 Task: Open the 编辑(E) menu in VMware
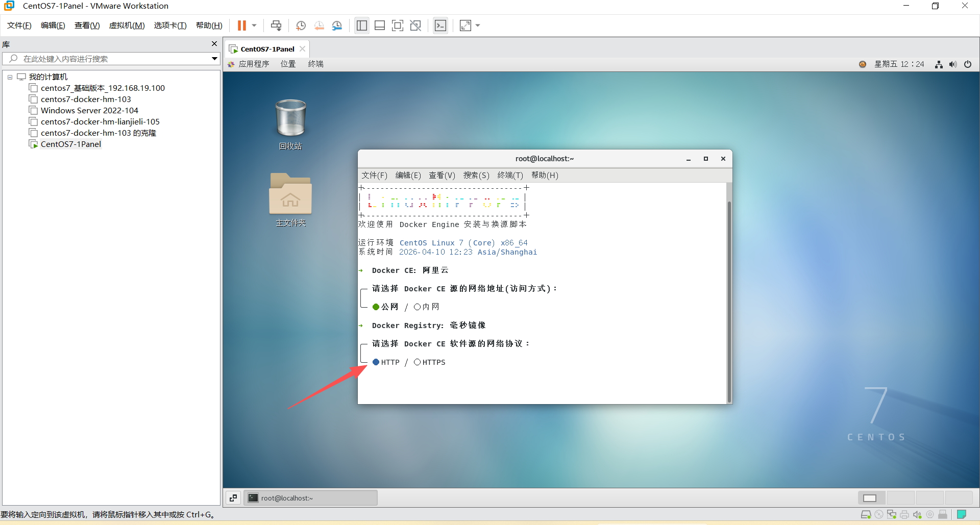(53, 26)
